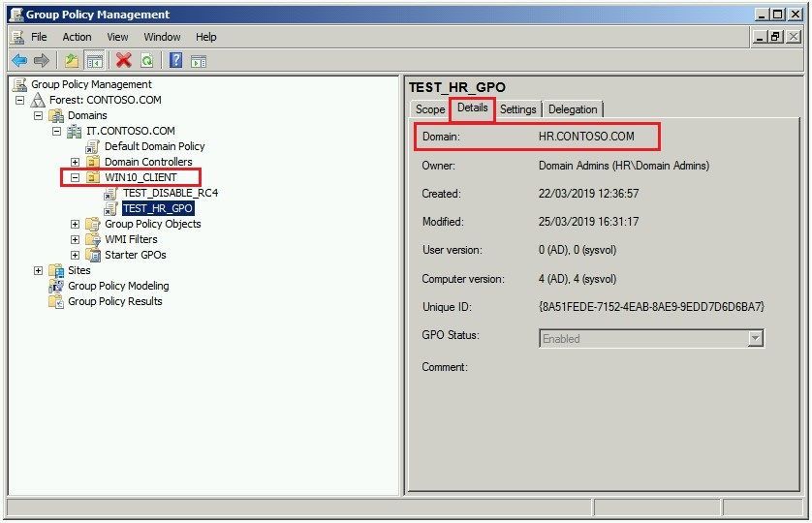Click the HR.CONTOSO.COM domain value

point(586,137)
